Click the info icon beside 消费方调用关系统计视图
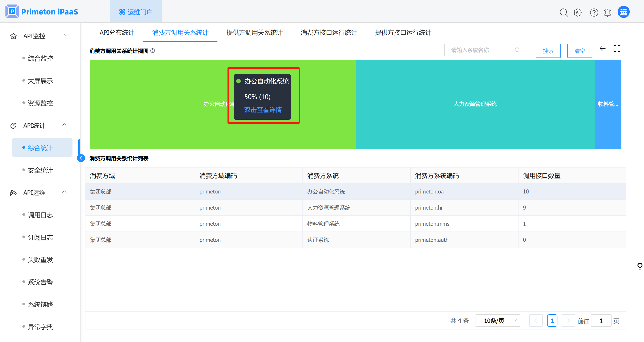Screen dimensions: 644x342 point(153,51)
